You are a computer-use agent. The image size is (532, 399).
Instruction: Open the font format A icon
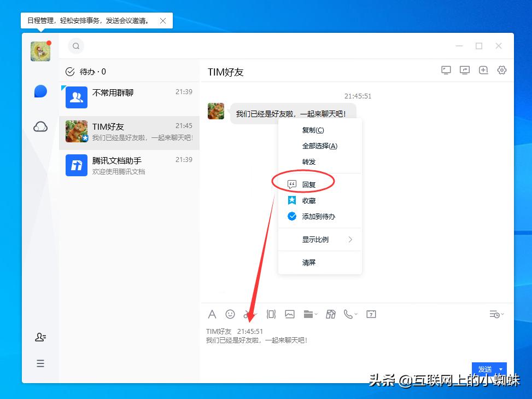[x=212, y=315]
